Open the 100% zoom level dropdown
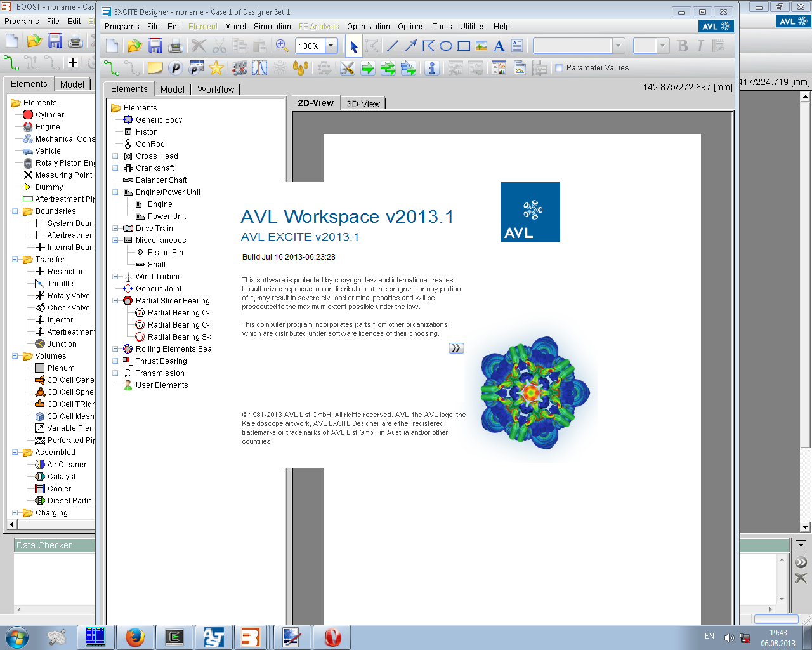Viewport: 812px width, 650px height. coord(331,46)
